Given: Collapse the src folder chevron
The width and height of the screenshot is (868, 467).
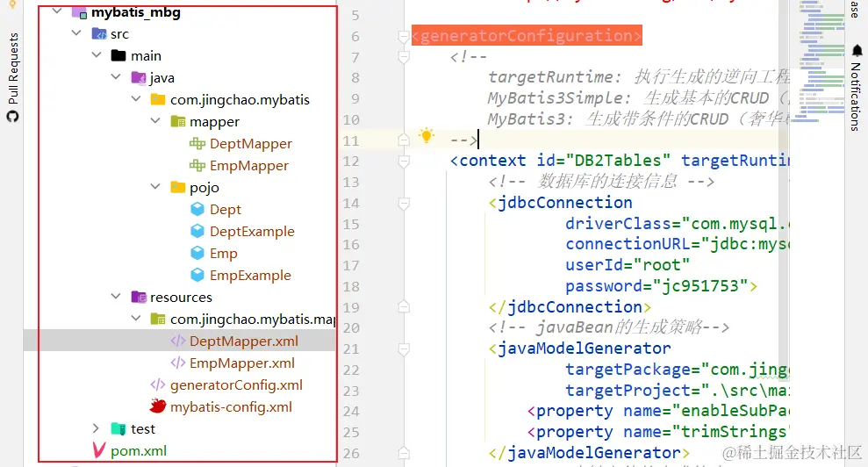Looking at the screenshot, I should [x=76, y=33].
